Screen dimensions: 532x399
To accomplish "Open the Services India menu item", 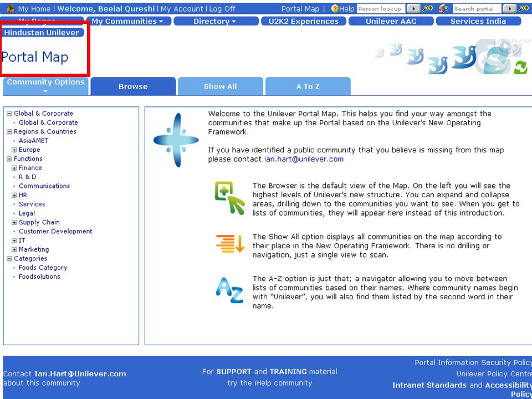I will tap(478, 21).
